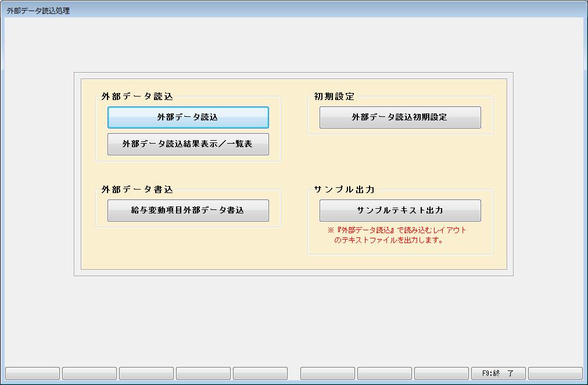Viewport: 588px width, 385px height.
Task: Click the leftmost blank function key button
Action: (33, 373)
